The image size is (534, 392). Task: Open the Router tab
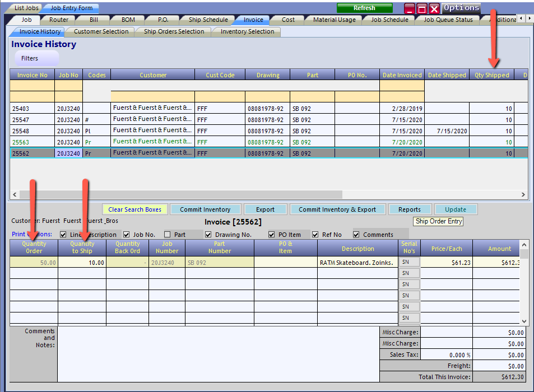pyautogui.click(x=59, y=20)
